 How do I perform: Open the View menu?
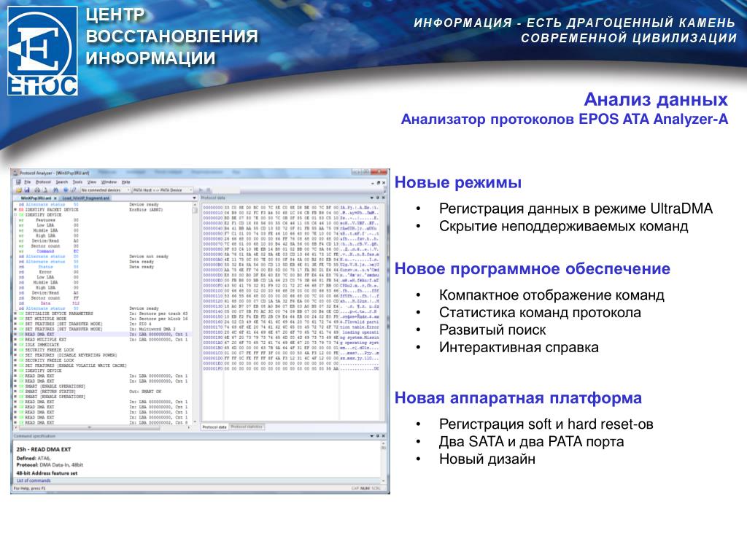coord(92,182)
